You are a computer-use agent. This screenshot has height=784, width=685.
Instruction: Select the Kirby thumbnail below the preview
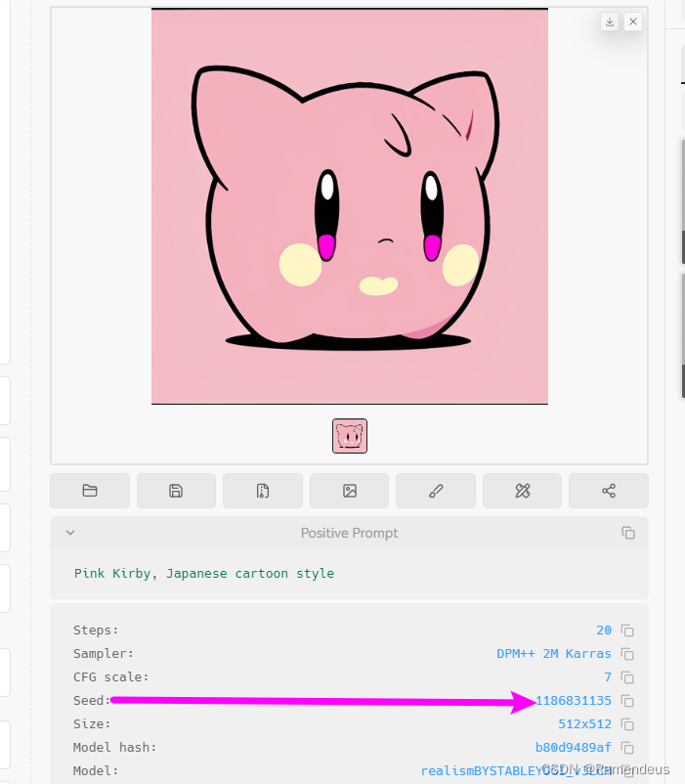click(x=350, y=436)
